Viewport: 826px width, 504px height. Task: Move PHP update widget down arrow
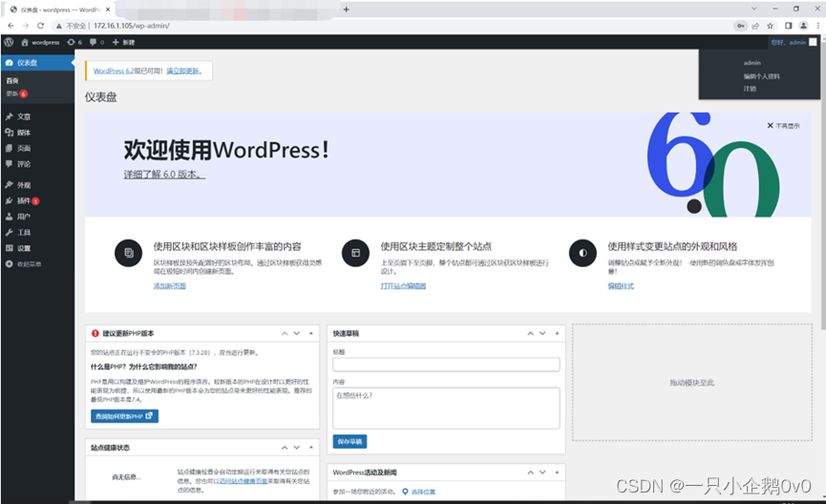point(297,333)
